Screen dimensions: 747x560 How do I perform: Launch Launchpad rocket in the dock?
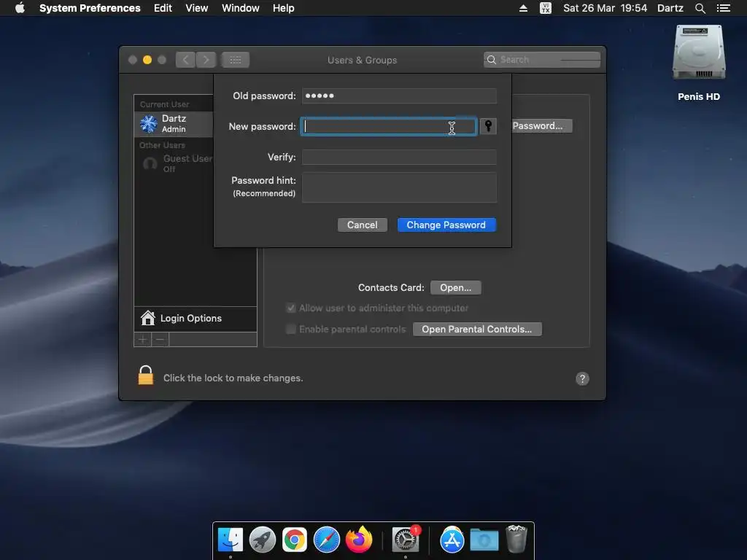[x=263, y=540]
